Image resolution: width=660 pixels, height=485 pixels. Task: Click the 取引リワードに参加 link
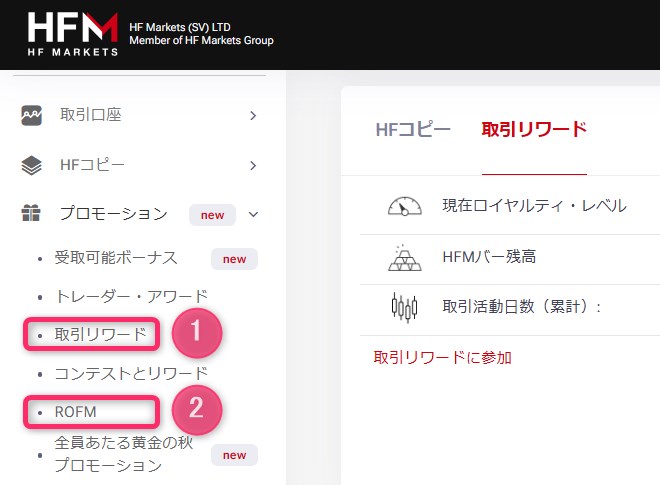442,358
